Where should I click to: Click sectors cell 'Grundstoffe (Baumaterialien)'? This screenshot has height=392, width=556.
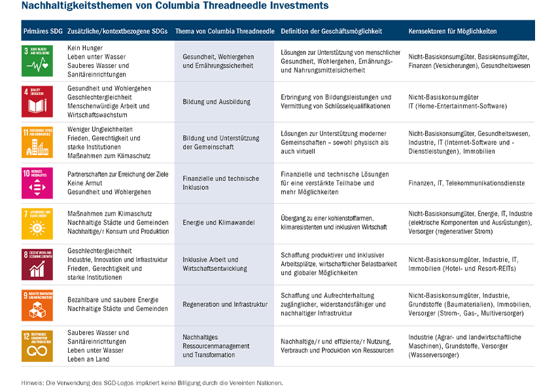tap(451, 304)
